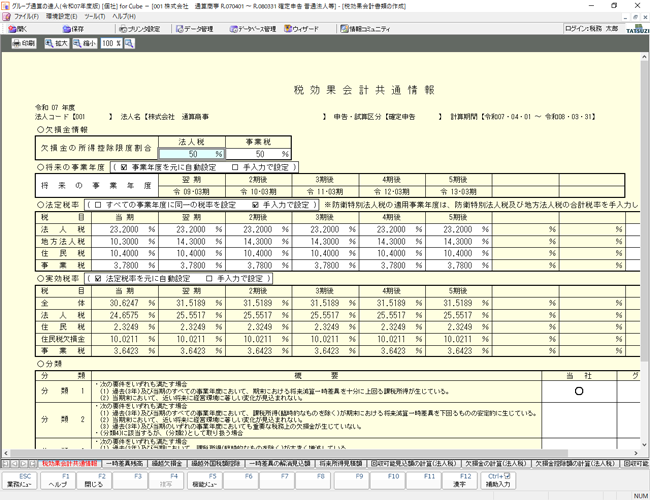Check 手入力で設定 for statutory tax rate

point(255,204)
